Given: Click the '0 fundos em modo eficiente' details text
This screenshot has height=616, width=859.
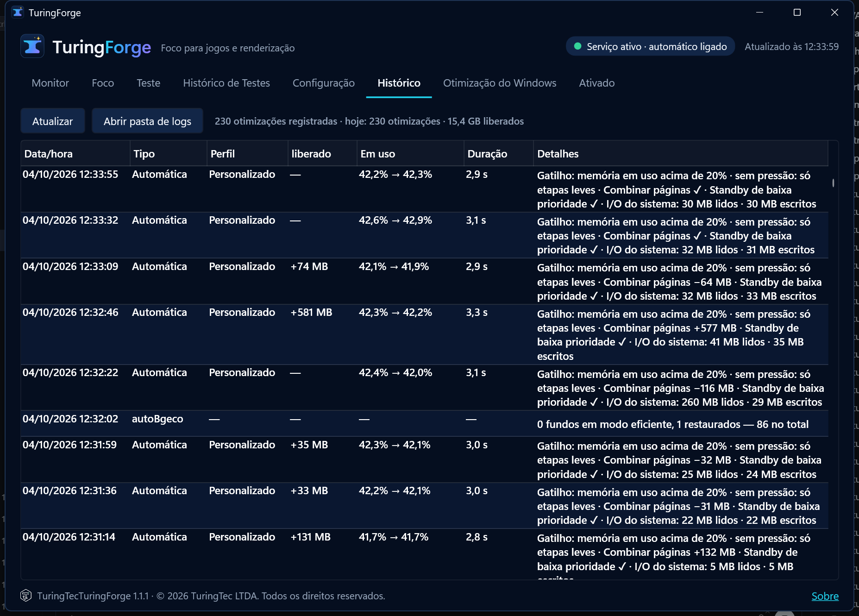Looking at the screenshot, I should click(x=672, y=424).
